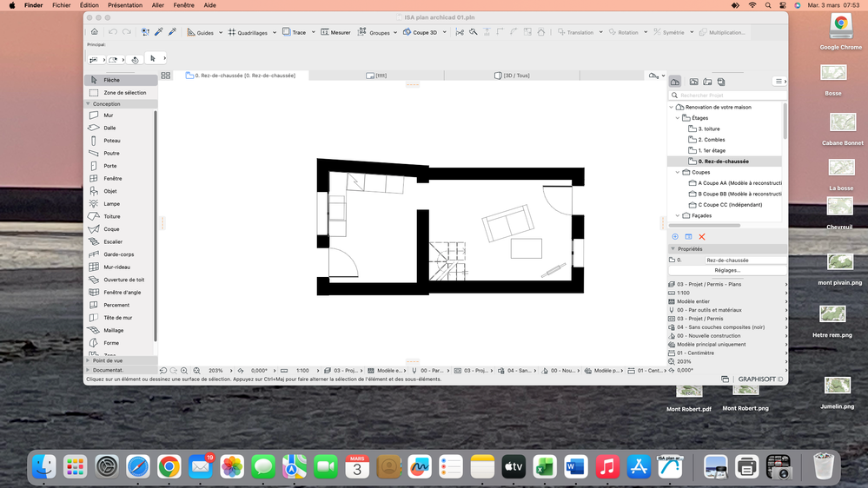Delete with the red X navigator button
The image size is (868, 488).
(x=702, y=237)
